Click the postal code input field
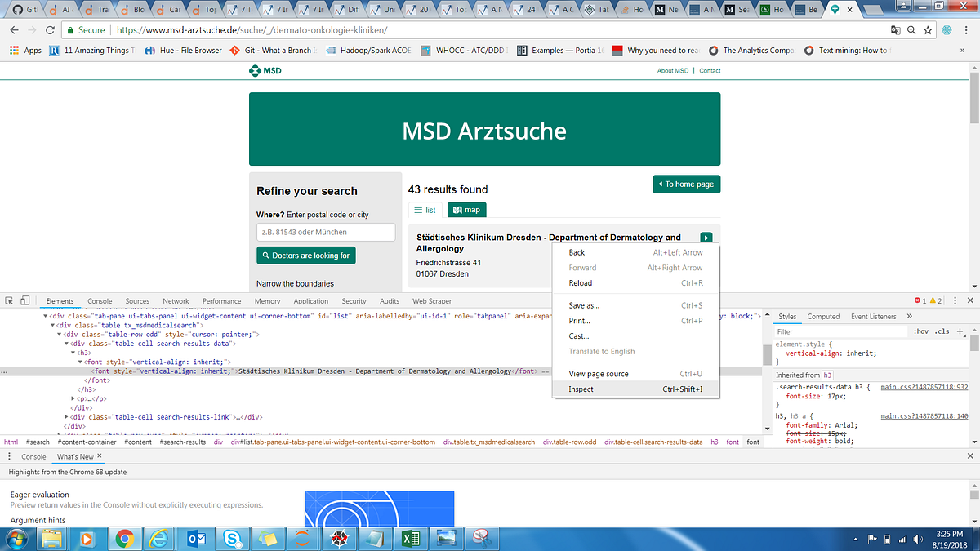The image size is (980, 551). (325, 232)
